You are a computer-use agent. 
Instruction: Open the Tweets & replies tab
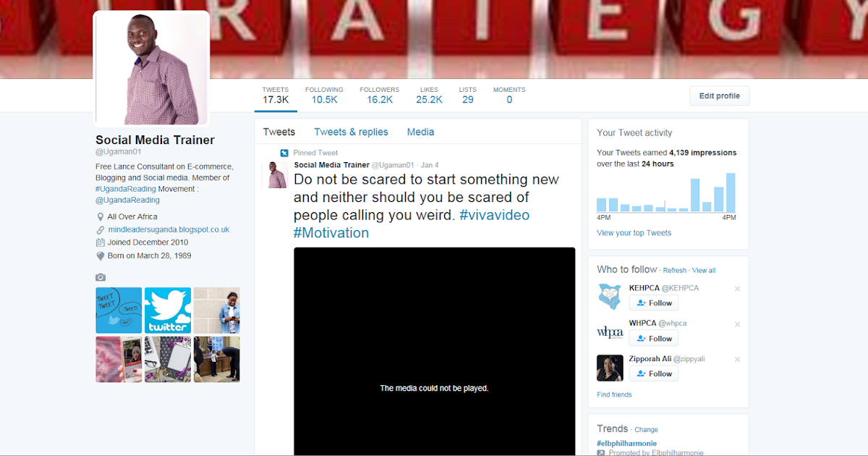coord(351,132)
